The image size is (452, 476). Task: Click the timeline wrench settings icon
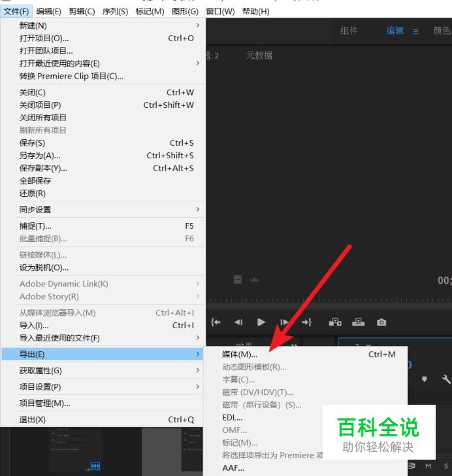point(446,379)
